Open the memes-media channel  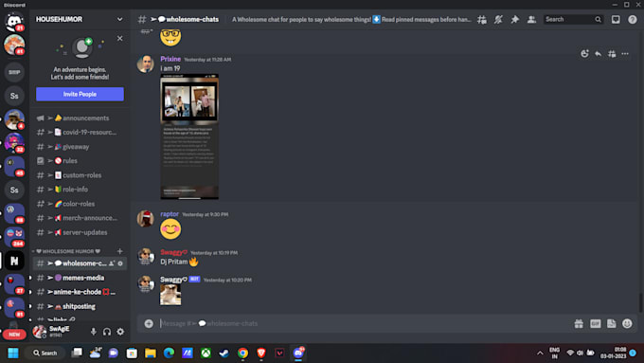click(x=80, y=278)
